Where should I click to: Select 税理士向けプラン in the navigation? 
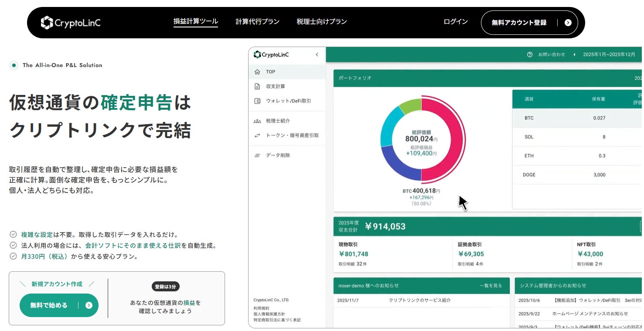point(321,21)
